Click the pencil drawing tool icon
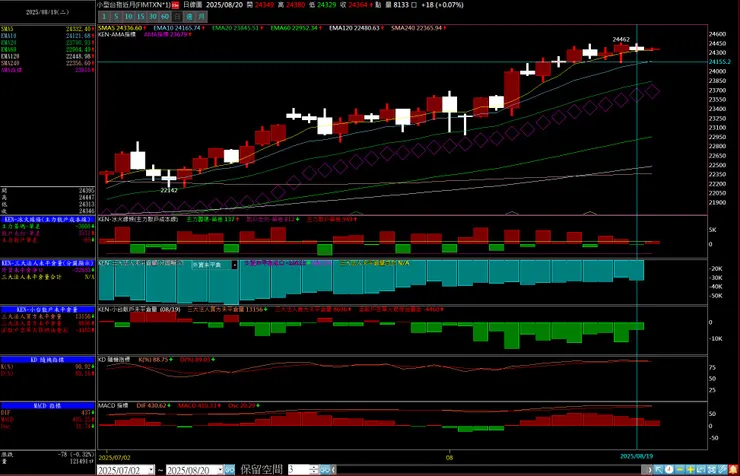Screen dimensions: 740x476 [723, 470]
